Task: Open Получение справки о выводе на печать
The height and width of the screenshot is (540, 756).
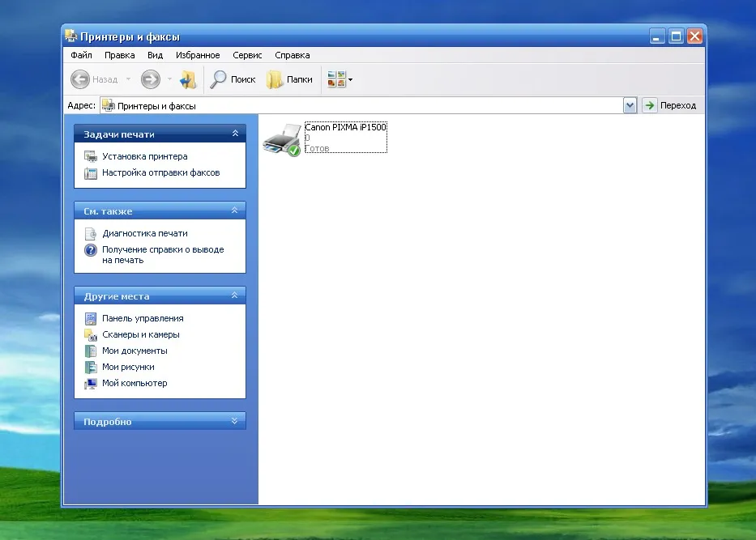Action: [x=163, y=255]
